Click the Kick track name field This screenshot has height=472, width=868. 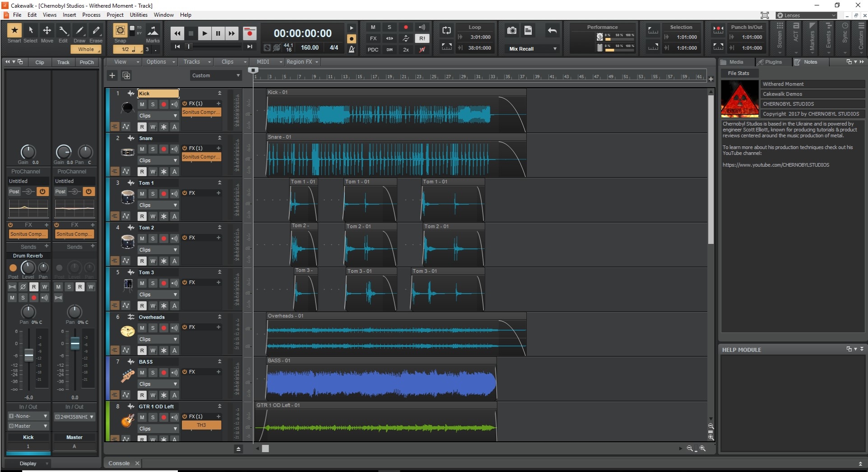158,93
